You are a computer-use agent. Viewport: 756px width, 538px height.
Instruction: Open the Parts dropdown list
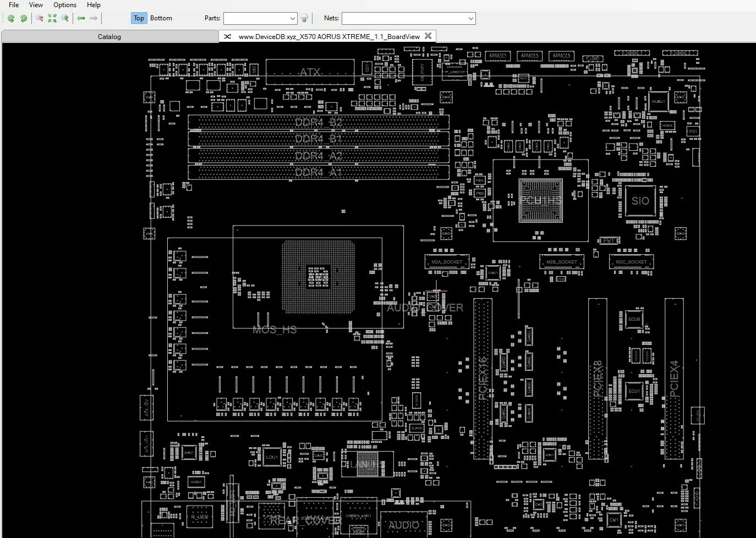[292, 18]
